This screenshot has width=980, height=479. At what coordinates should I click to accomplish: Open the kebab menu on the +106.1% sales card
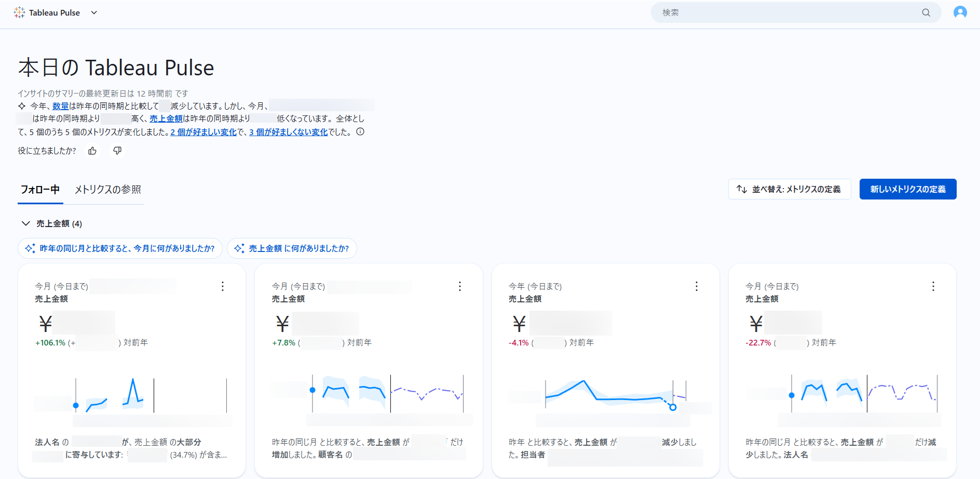(222, 286)
